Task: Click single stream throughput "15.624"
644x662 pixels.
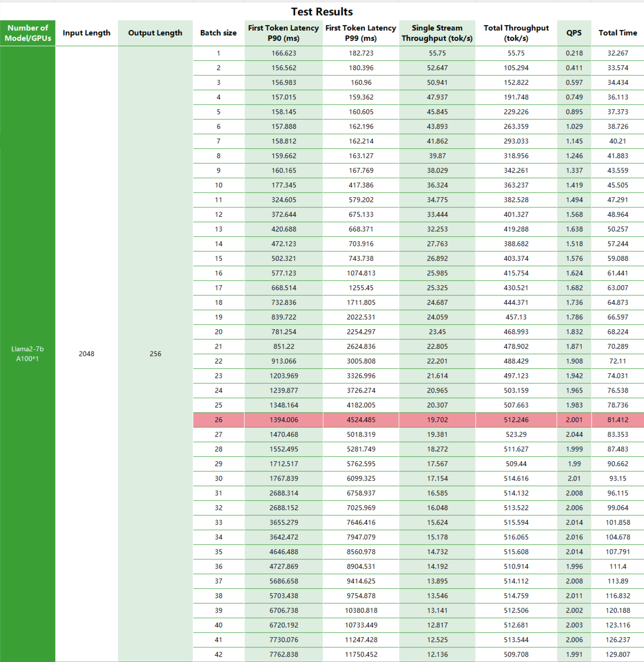Action: click(437, 523)
